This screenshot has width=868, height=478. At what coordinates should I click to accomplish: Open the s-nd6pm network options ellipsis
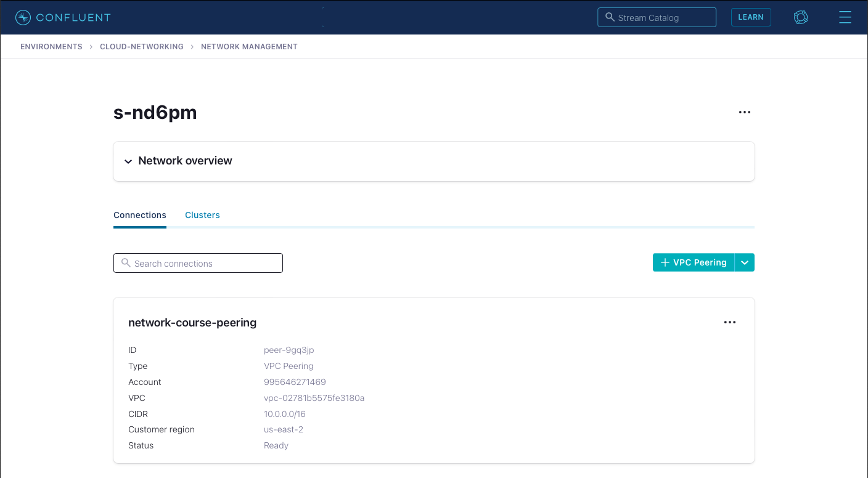tap(745, 112)
